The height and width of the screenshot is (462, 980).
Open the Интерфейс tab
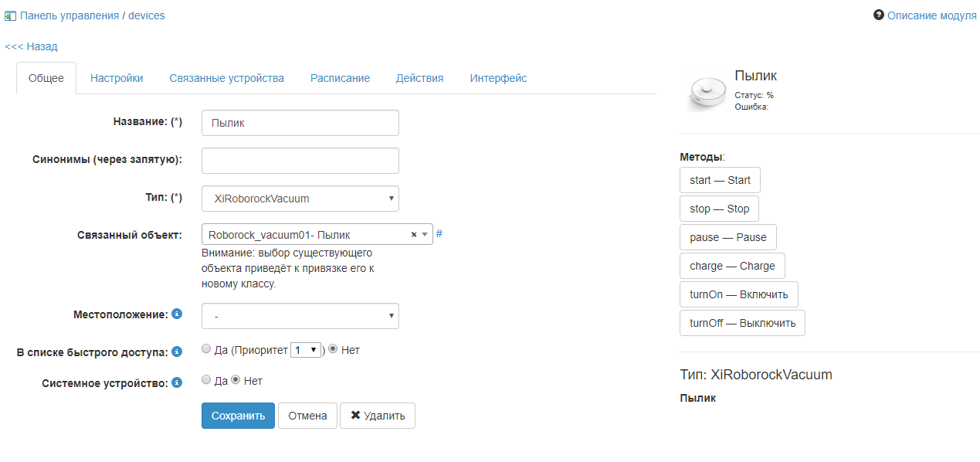click(x=498, y=78)
